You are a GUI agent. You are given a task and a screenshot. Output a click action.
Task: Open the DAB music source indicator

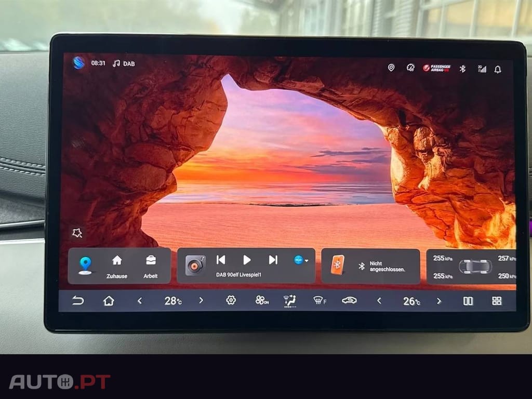coord(124,63)
